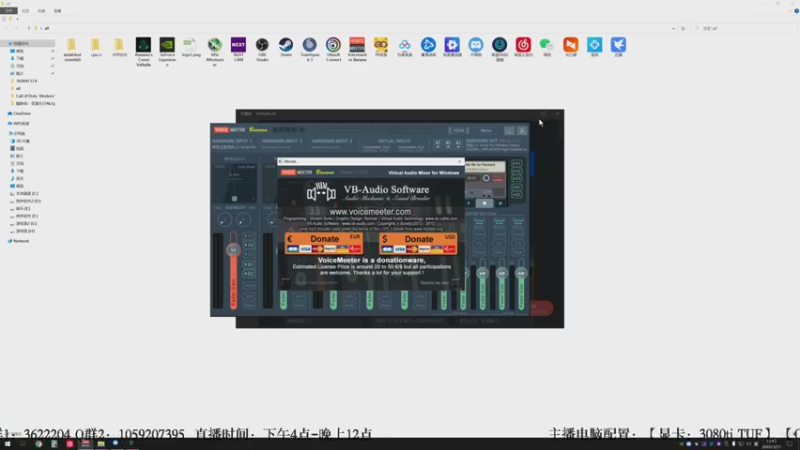Tick the left checkbox in the About dialog
Viewport: 800px width, 450px height.
click(286, 282)
